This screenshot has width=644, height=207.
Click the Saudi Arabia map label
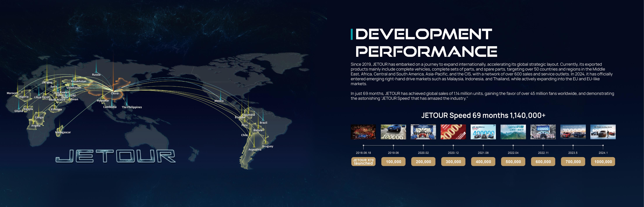click(x=57, y=100)
